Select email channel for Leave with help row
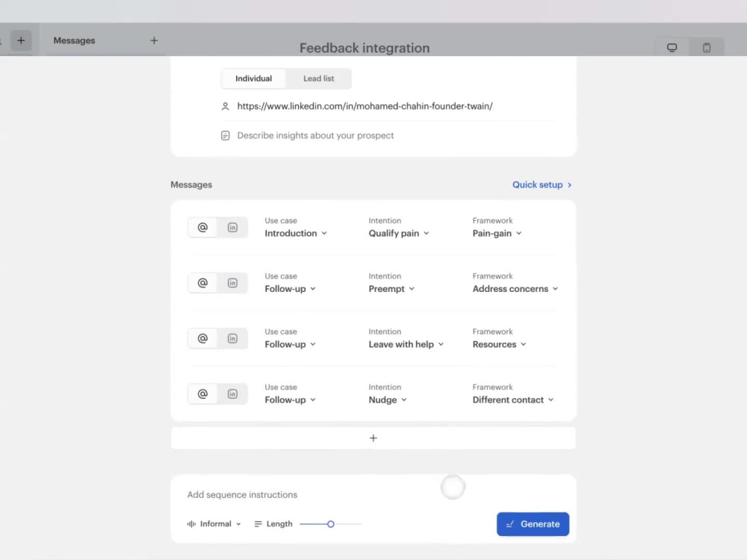The height and width of the screenshot is (560, 747). pyautogui.click(x=202, y=338)
